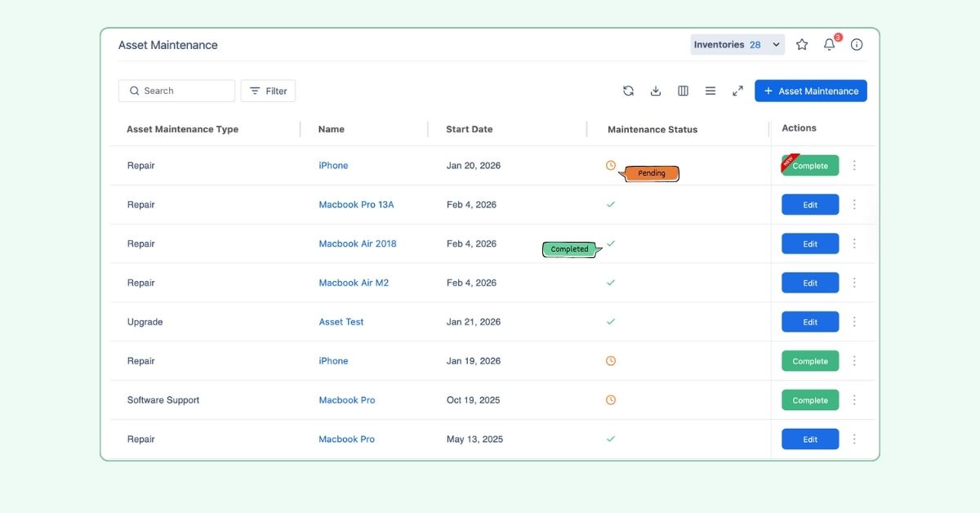This screenshot has width=980, height=513.
Task: Click the favorite star icon
Action: pyautogui.click(x=802, y=45)
